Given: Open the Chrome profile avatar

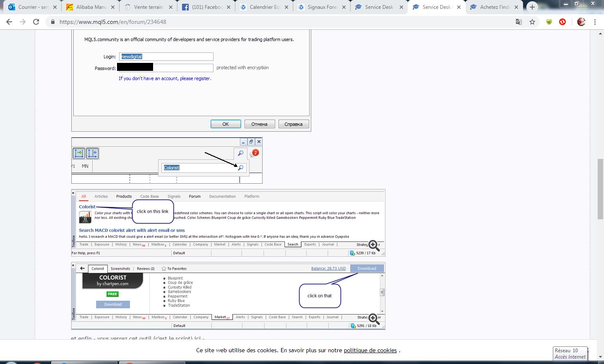Looking at the screenshot, I should tap(581, 22).
